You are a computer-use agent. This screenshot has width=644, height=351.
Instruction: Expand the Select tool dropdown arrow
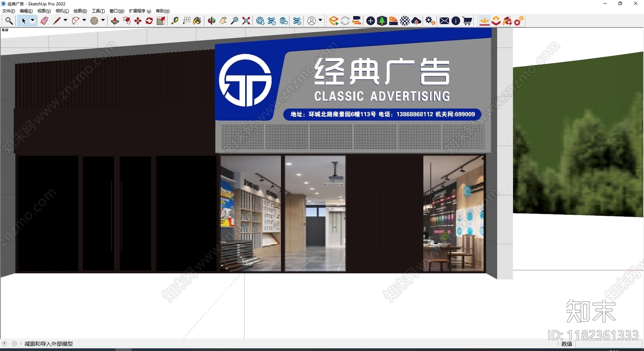click(33, 20)
